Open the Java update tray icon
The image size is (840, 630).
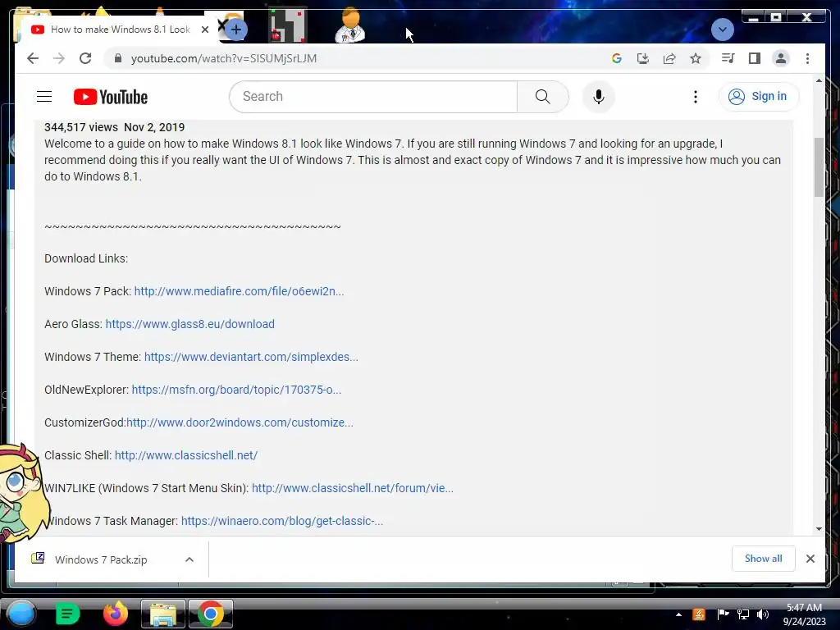(x=699, y=614)
